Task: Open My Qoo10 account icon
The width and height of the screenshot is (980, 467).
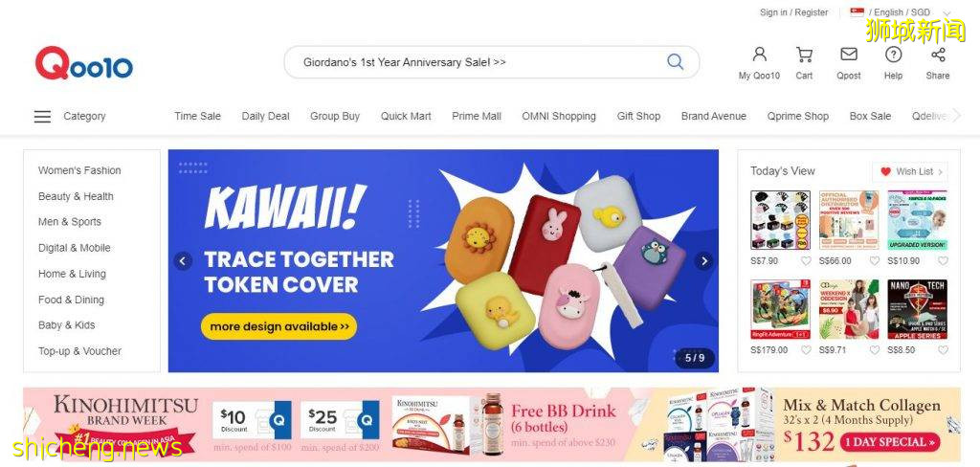Action: [759, 55]
